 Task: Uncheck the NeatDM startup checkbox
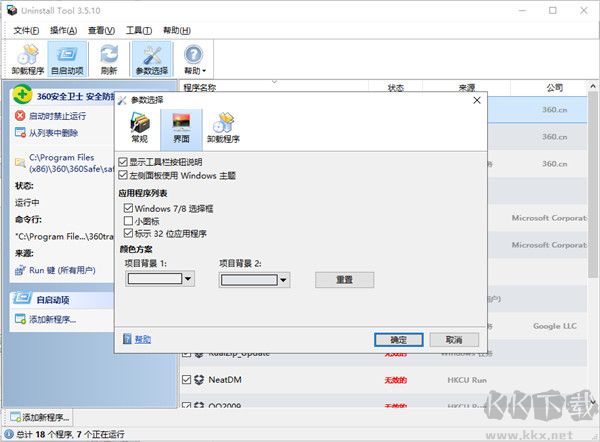pyautogui.click(x=186, y=380)
